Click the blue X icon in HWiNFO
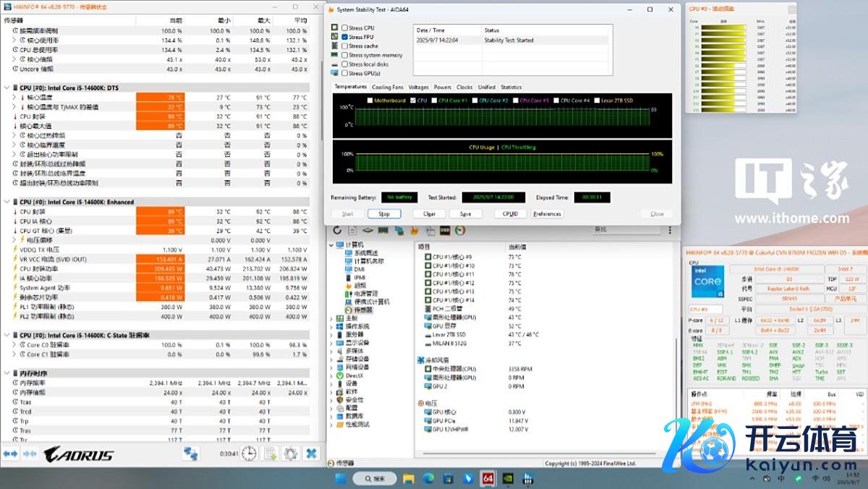 click(x=311, y=454)
